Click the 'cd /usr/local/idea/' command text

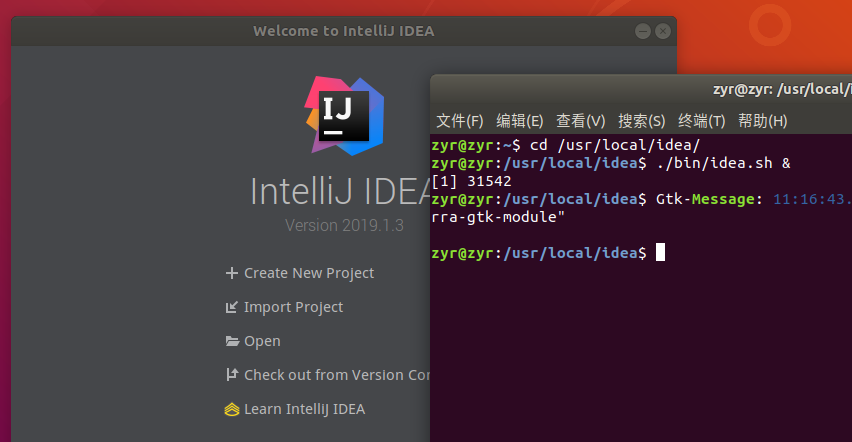[615, 145]
